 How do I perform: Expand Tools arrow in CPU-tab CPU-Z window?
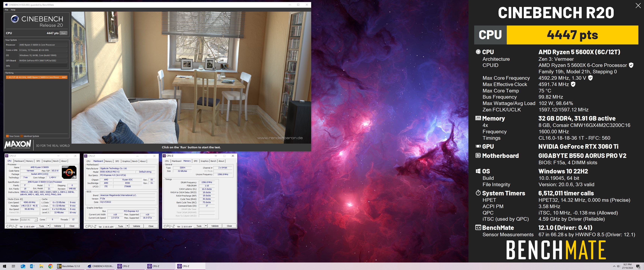tap(48, 226)
